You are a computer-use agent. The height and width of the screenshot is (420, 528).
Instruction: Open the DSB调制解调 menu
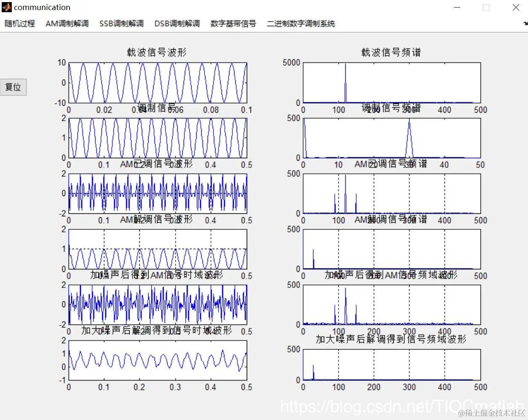tap(177, 24)
